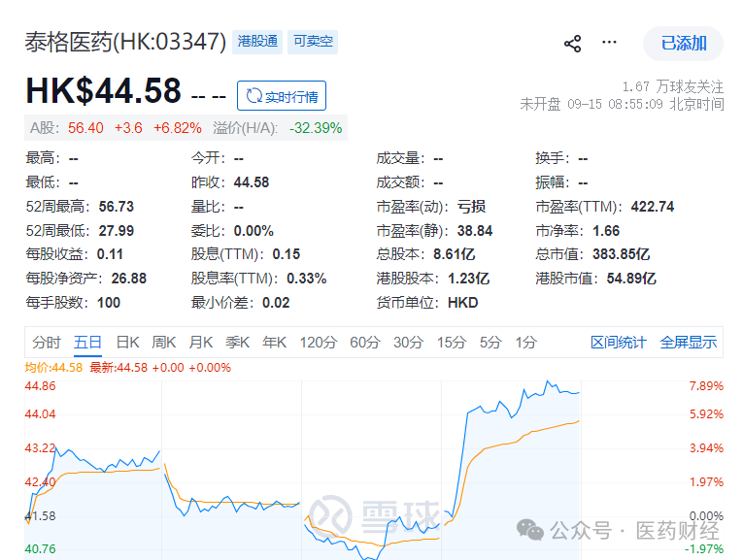The image size is (743, 560).
Task: Click the 均价:44.58 chart label
Action: coord(53,367)
